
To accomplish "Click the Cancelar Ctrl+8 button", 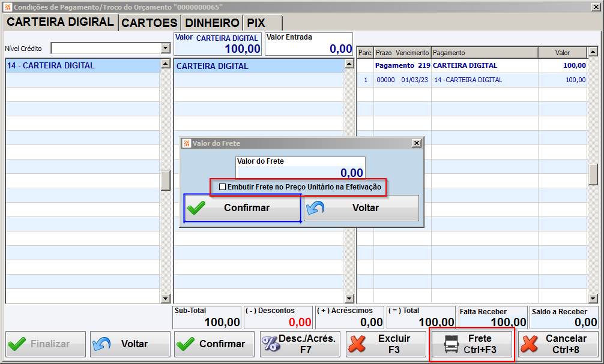I will [558, 344].
